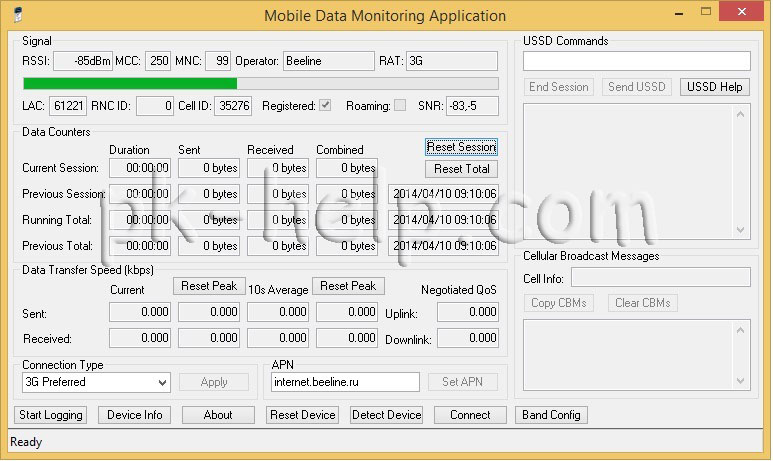Open Band Config settings
773x461 pixels.
coord(551,415)
